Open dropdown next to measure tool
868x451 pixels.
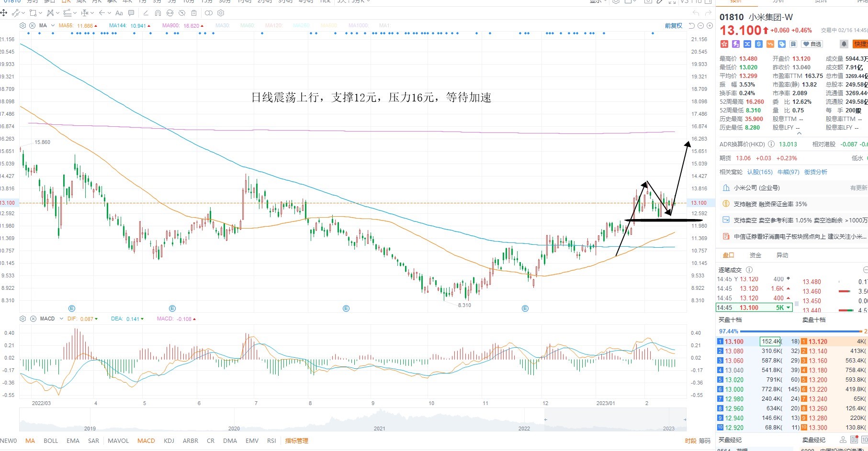(92, 13)
